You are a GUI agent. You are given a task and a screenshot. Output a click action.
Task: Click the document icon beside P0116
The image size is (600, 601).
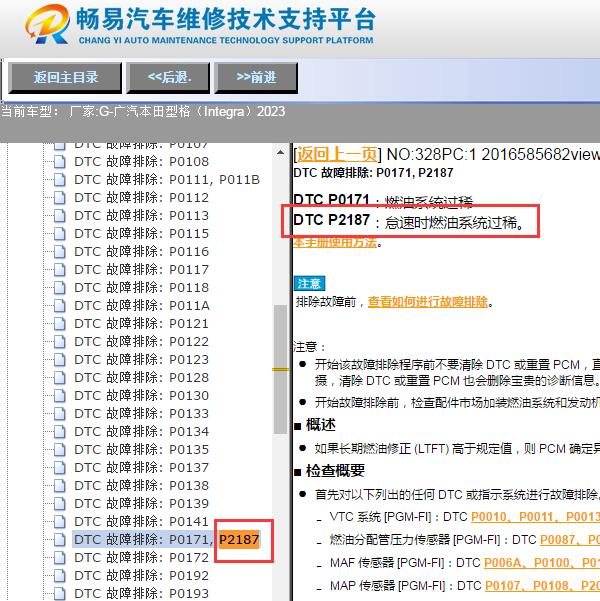tap(59, 252)
